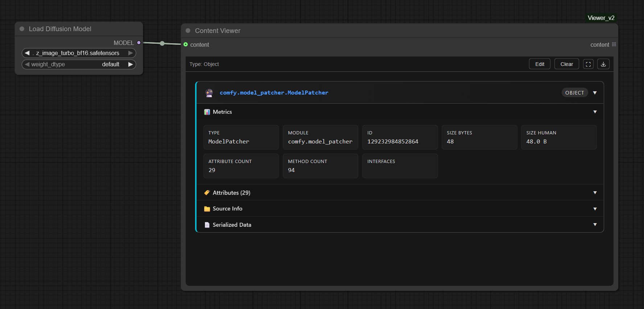Click the weight_dtype left arrow
The height and width of the screenshot is (309, 644).
tap(27, 64)
